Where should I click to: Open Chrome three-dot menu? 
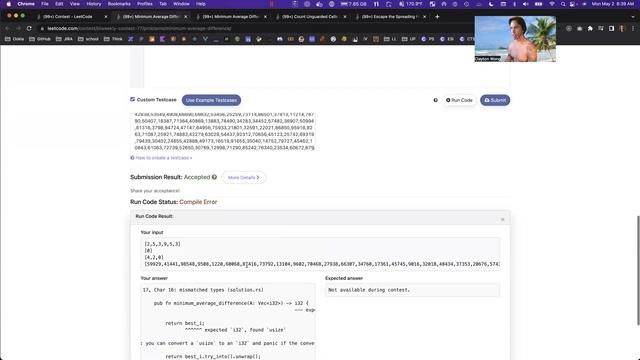click(x=633, y=29)
